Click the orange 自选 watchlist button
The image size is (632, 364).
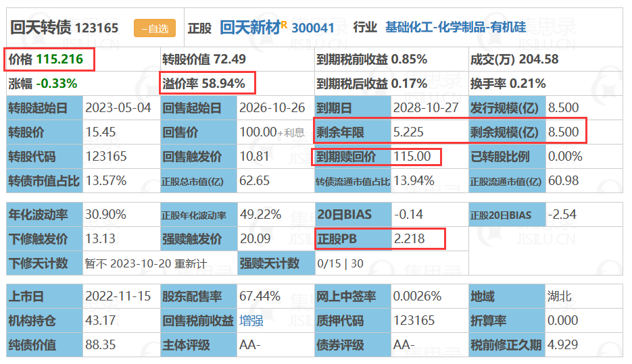(x=155, y=28)
